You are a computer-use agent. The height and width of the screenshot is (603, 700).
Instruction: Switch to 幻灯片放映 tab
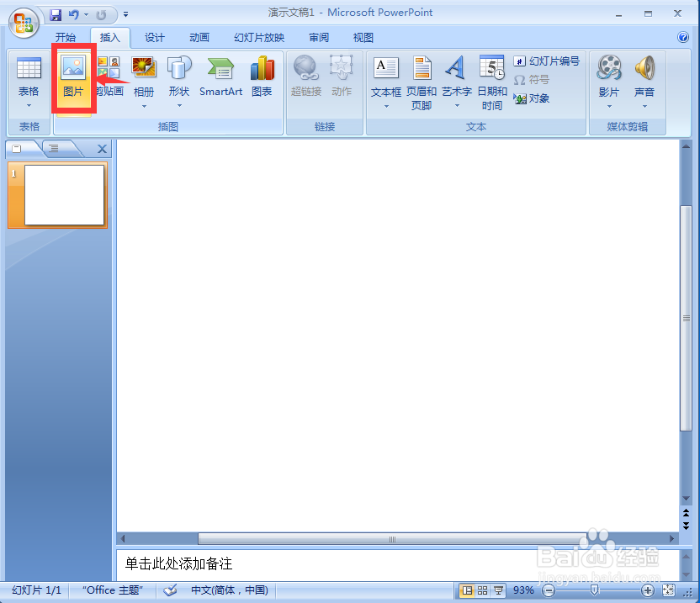[259, 38]
